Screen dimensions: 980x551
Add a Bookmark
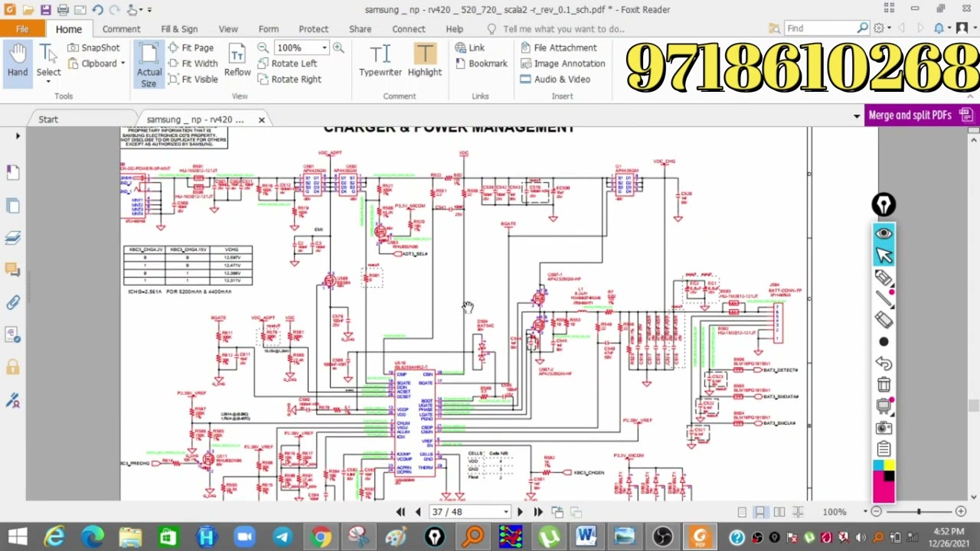481,64
